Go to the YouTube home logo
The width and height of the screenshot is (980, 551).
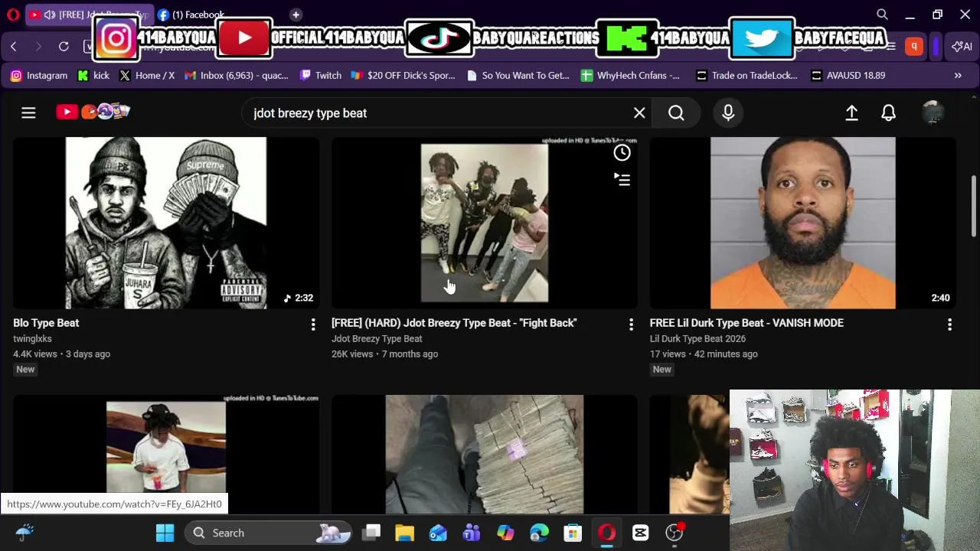93,112
